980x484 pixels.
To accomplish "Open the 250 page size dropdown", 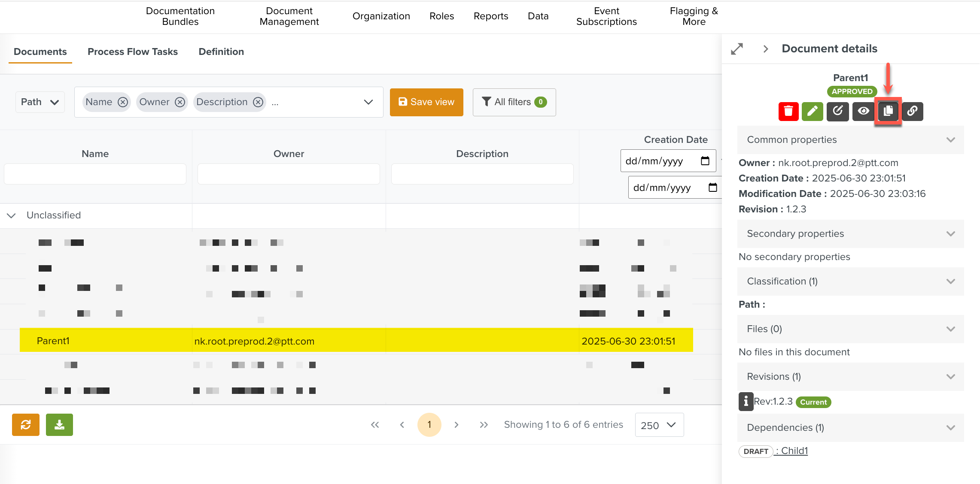I will pyautogui.click(x=659, y=425).
